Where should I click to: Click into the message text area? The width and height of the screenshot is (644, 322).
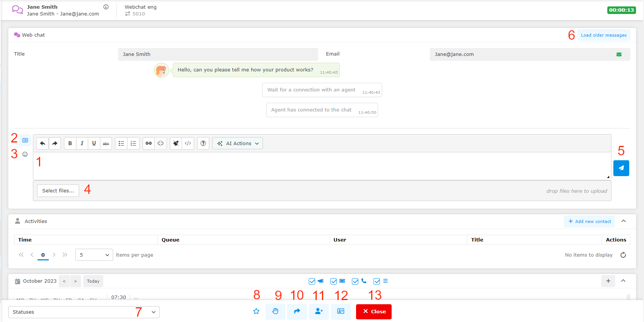[x=322, y=166]
